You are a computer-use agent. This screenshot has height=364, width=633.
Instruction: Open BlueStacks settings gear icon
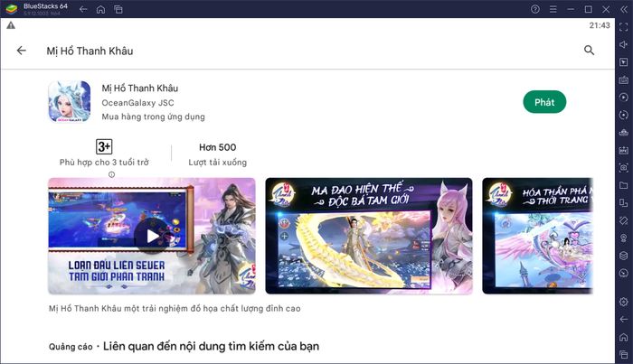(624, 302)
